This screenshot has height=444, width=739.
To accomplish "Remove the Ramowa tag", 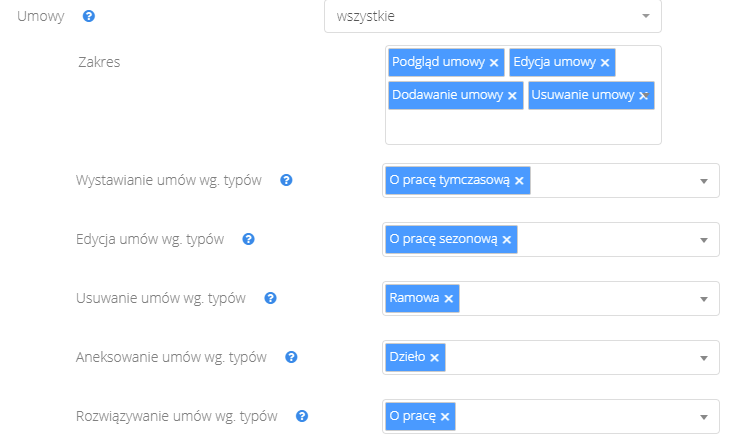I will [x=449, y=299].
